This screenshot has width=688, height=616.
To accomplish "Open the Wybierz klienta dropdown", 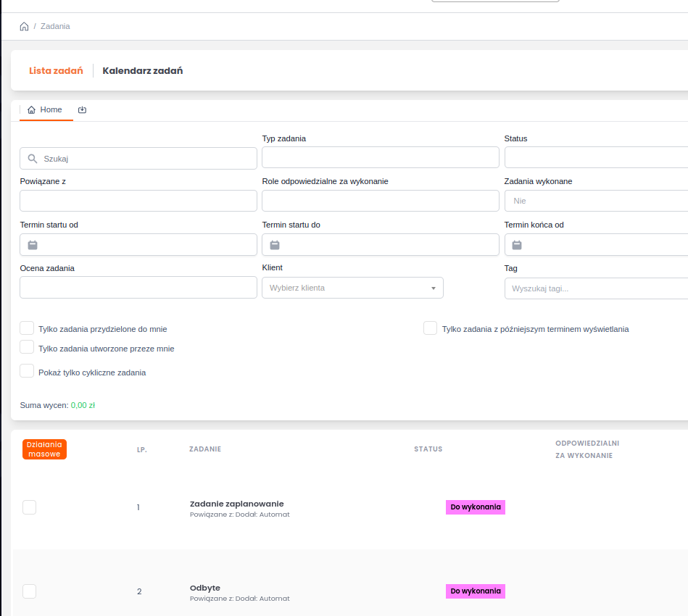I will [352, 288].
